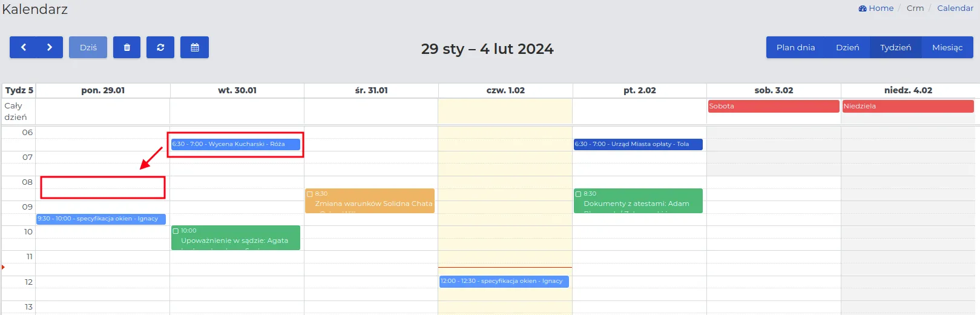The width and height of the screenshot is (980, 315).
Task: Open Wycena Kucharski - Róża event
Action: point(236,144)
